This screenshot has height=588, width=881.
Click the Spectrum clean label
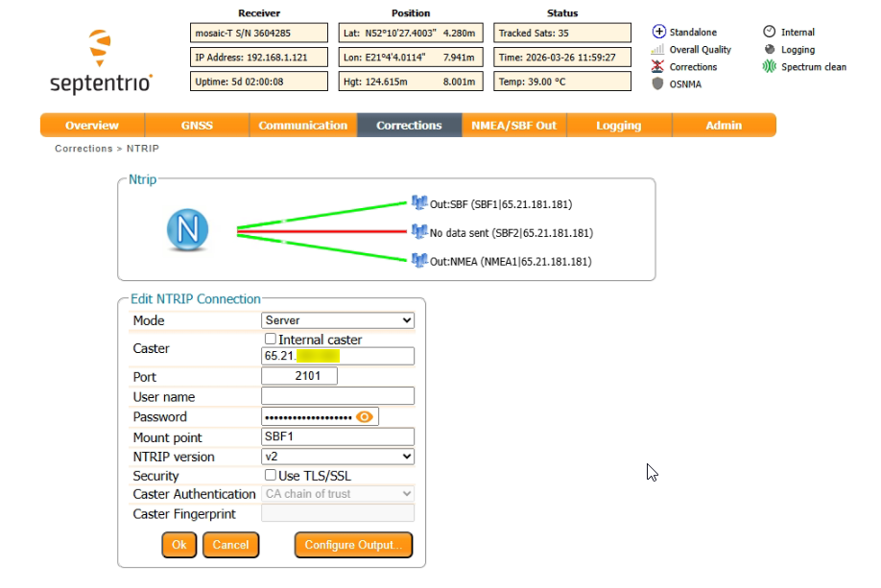pyautogui.click(x=814, y=67)
